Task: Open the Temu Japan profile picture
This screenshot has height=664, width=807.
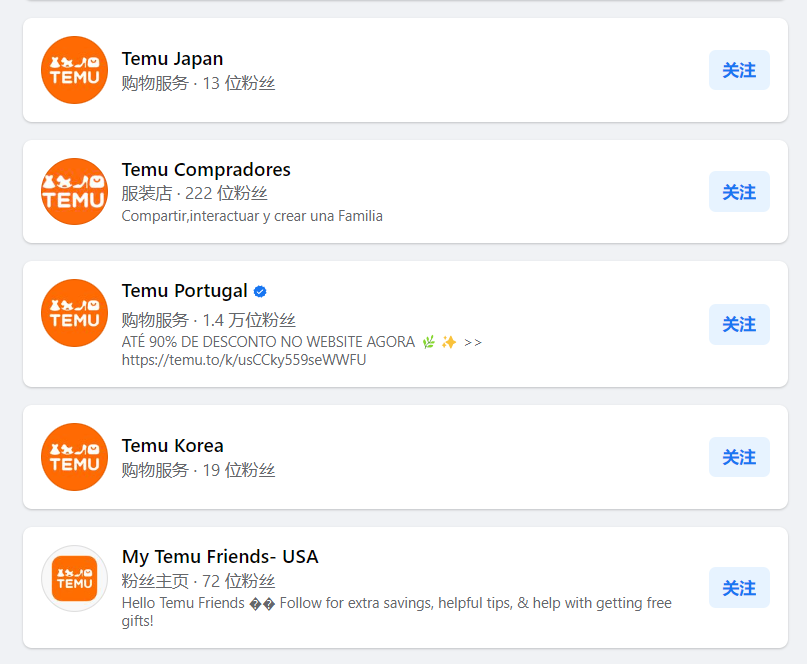Action: click(75, 70)
